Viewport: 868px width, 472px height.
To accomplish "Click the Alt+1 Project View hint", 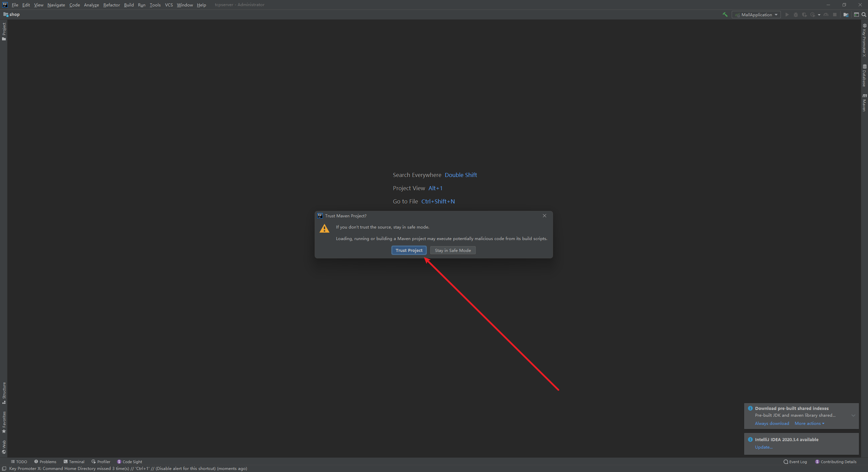I will (435, 188).
